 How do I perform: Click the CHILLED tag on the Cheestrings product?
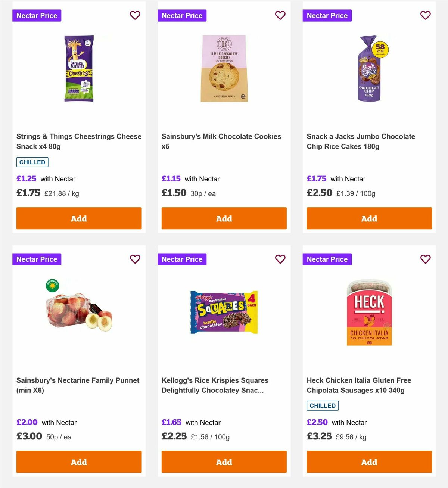[32, 162]
